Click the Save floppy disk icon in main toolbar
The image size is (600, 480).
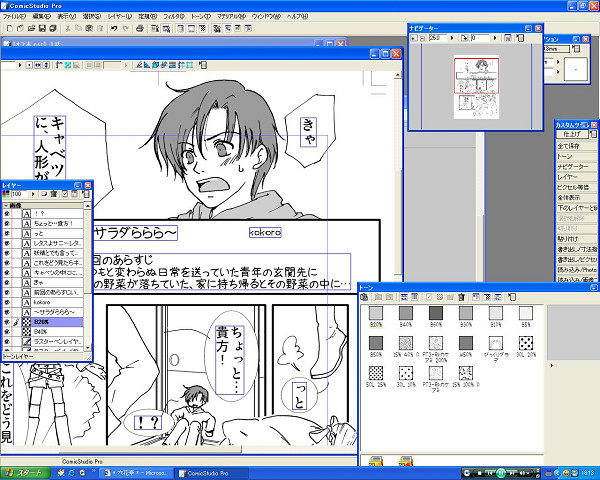coord(42,28)
